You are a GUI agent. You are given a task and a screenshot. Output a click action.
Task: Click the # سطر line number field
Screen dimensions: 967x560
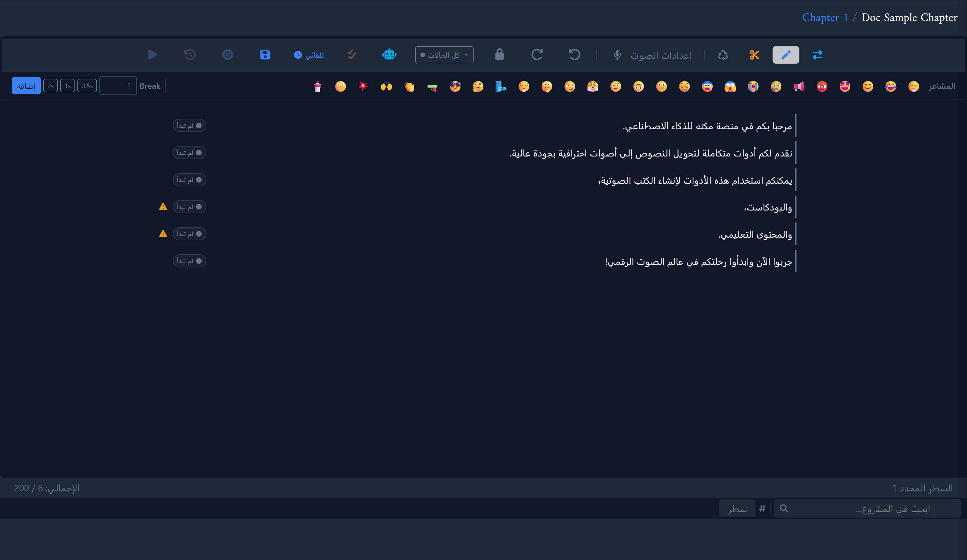tap(737, 509)
